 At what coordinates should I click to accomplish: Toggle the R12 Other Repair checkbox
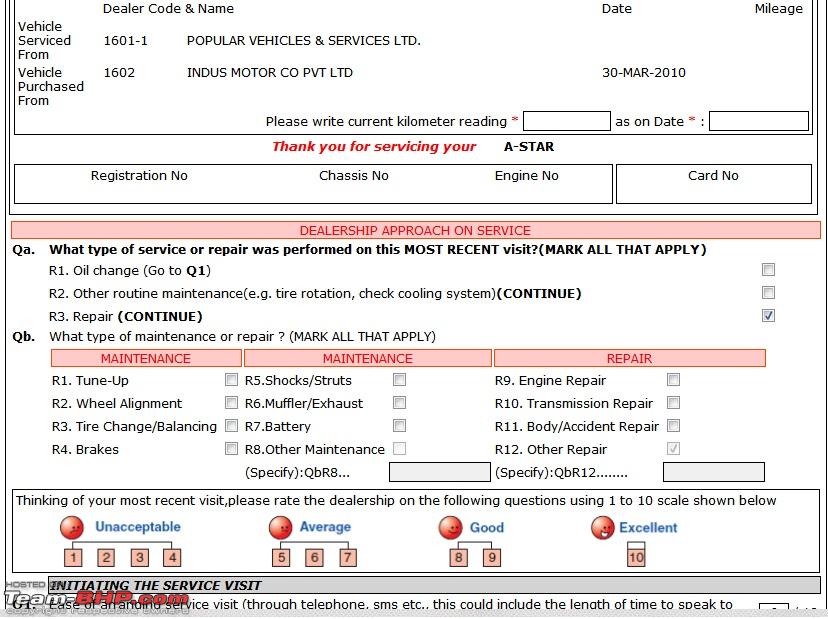(x=673, y=449)
